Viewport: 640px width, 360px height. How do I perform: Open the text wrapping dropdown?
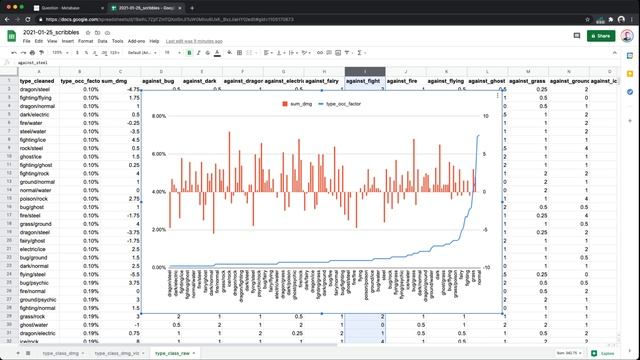(292, 53)
